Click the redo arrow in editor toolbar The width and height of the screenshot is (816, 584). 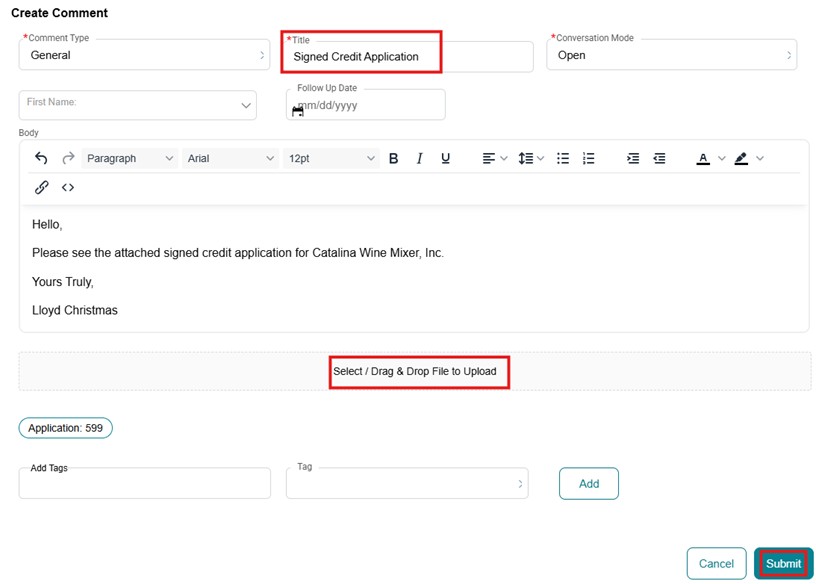(x=68, y=158)
